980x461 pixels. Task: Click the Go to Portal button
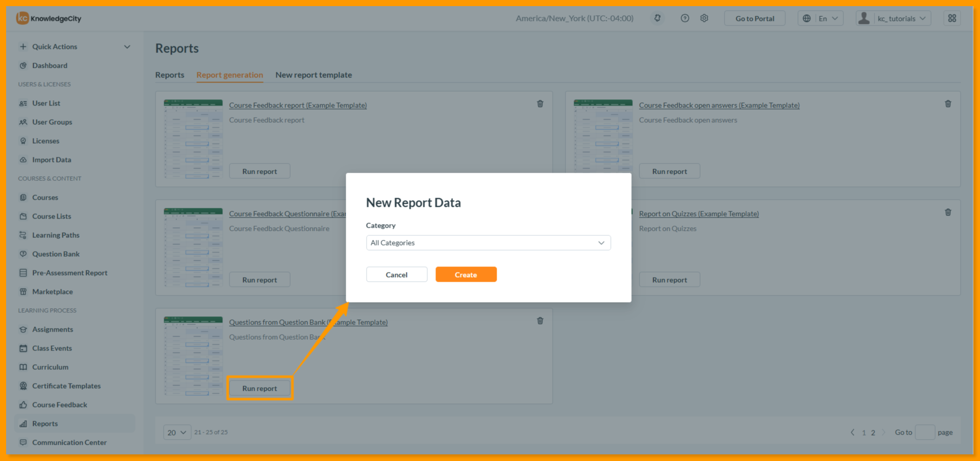coord(755,18)
